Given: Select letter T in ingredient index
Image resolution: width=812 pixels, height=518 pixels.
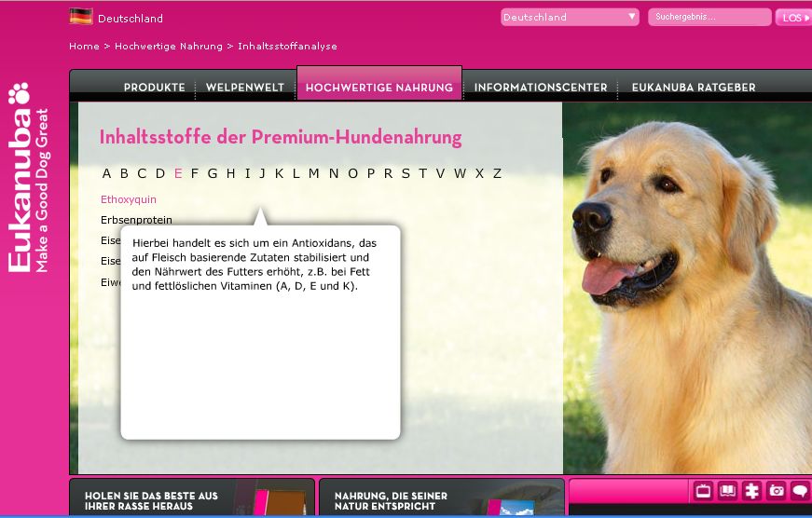Looking at the screenshot, I should pos(423,173).
